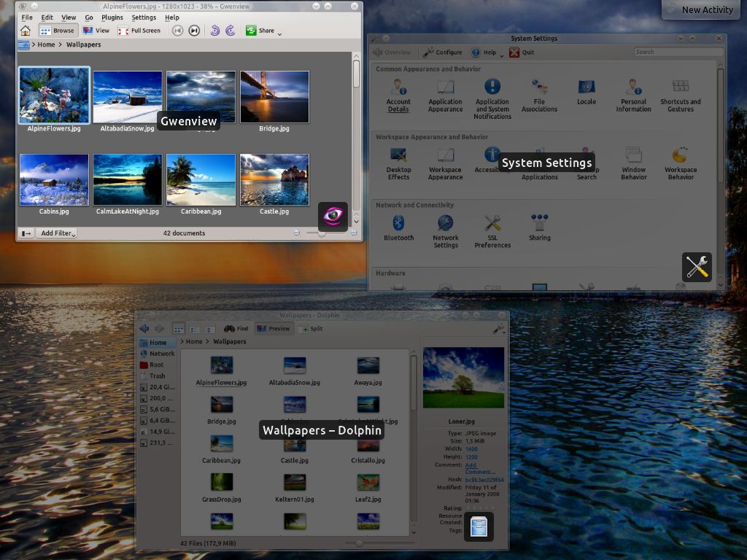Image resolution: width=747 pixels, height=560 pixels.
Task: Open Shortcuts and Gestures settings
Action: tap(681, 96)
